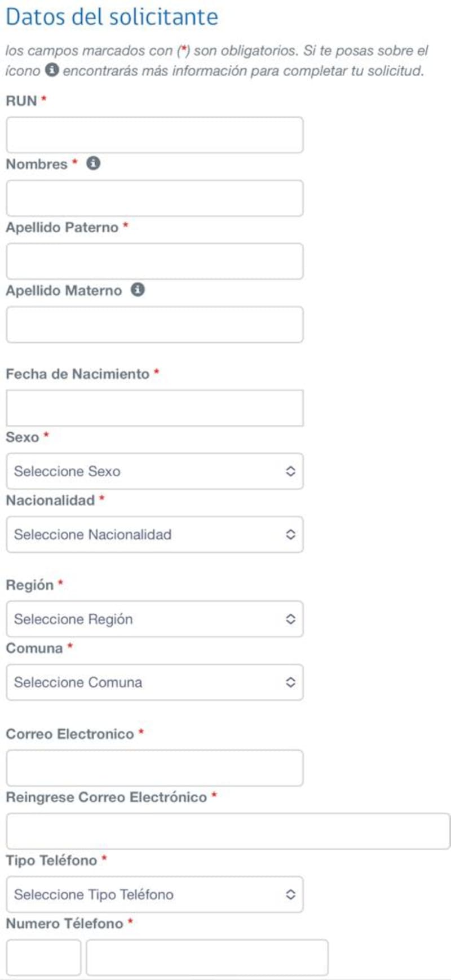Click the info icon in the instructions text
Viewport: 451px width, 980px height.
click(52, 70)
